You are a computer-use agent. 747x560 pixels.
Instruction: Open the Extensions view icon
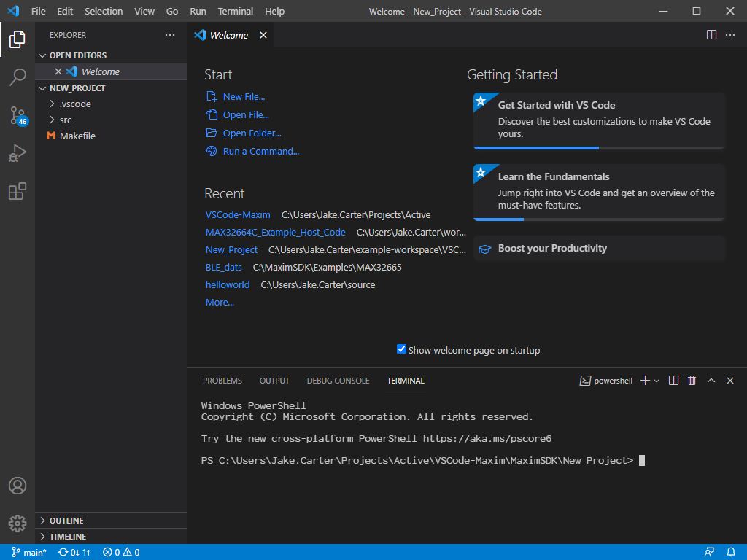click(18, 191)
